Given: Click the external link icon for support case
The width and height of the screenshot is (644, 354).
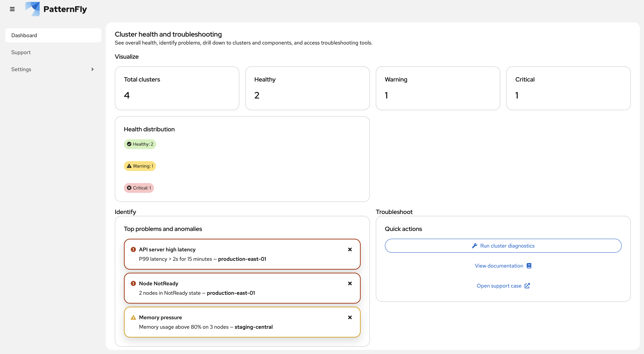Looking at the screenshot, I should tap(527, 286).
